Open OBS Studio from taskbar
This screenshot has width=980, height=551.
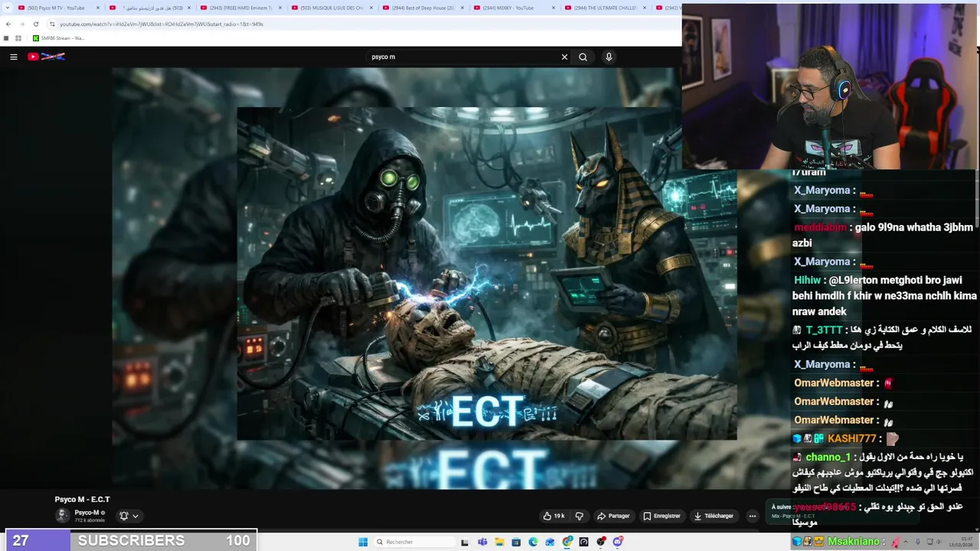click(x=601, y=542)
